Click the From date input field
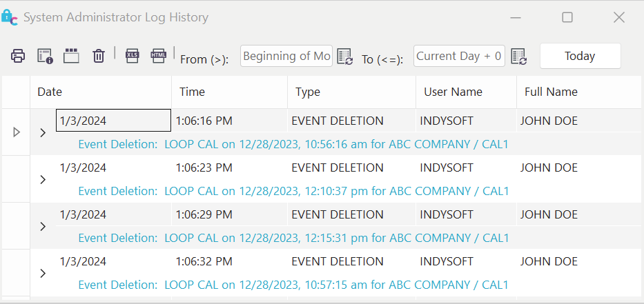This screenshot has height=304, width=644. click(x=286, y=56)
